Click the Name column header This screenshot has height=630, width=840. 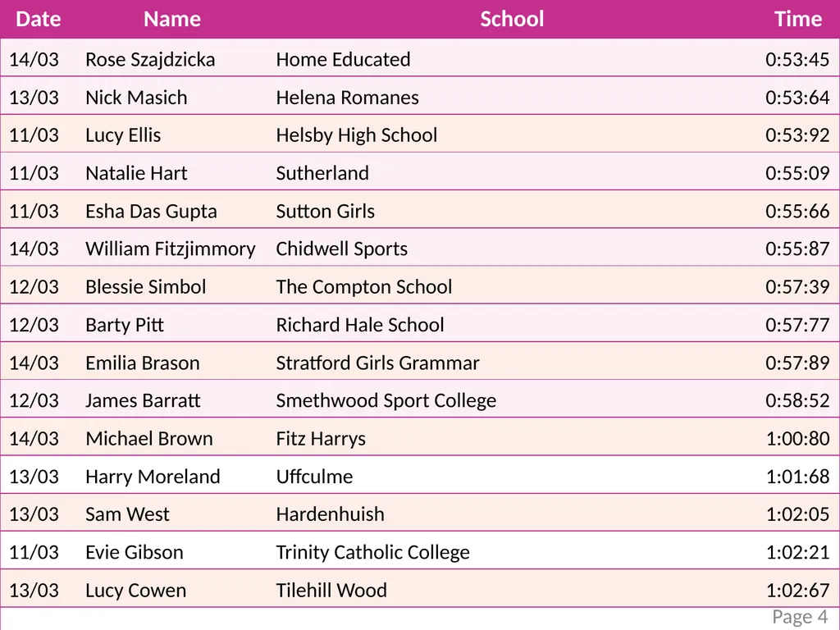[x=172, y=20]
